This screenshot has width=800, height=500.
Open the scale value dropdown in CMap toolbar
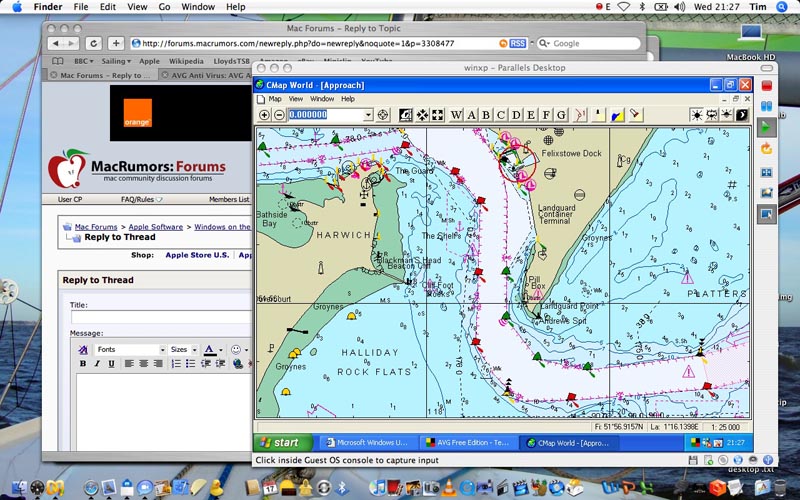click(x=368, y=115)
